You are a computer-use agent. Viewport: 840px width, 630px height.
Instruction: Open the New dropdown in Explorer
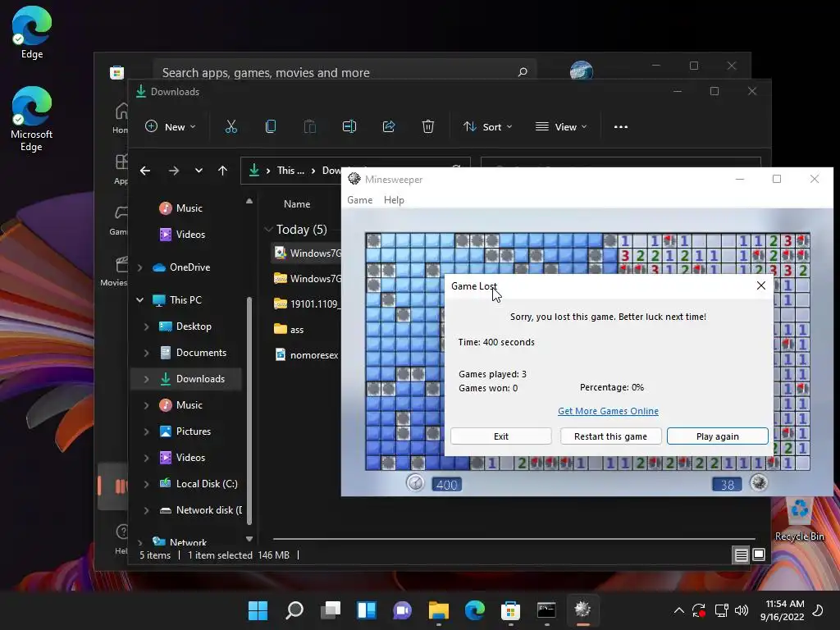coord(171,127)
